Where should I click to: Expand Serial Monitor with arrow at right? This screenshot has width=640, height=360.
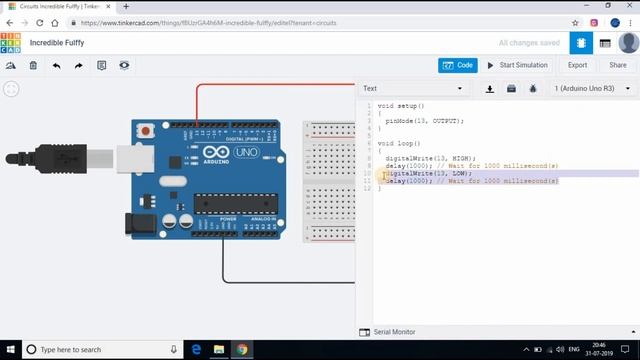pyautogui.click(x=633, y=332)
